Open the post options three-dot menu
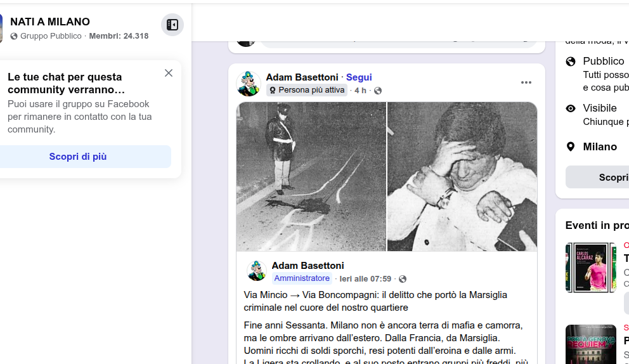The image size is (629, 364). click(x=526, y=82)
